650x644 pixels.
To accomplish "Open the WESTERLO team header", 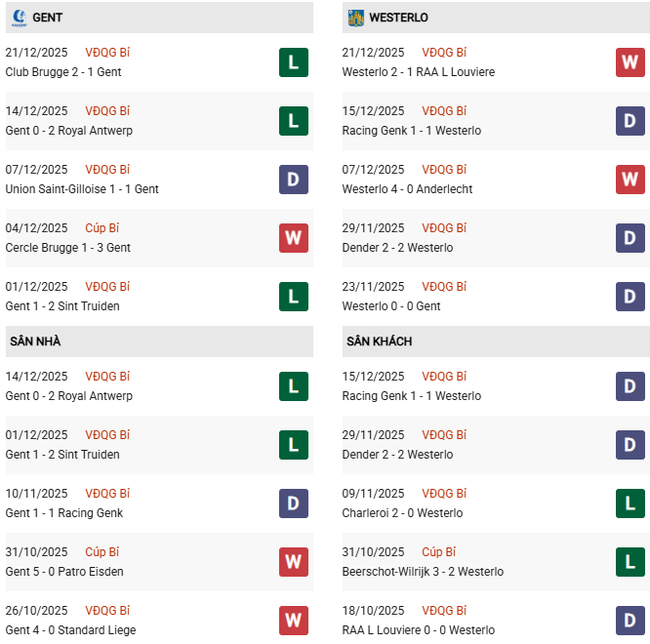I will tap(398, 18).
